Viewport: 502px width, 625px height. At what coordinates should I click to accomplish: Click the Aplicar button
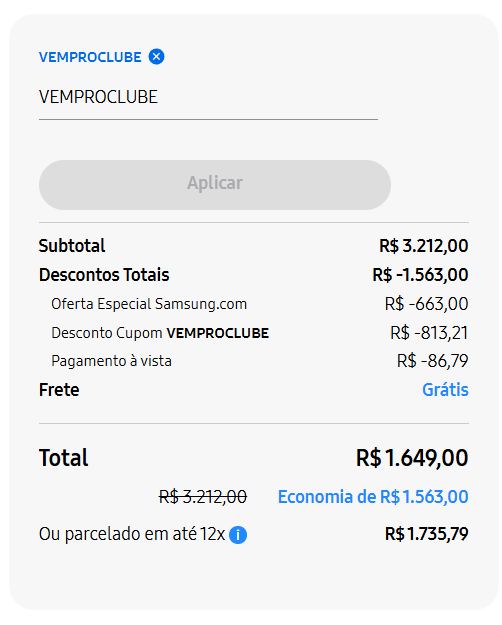click(x=215, y=185)
